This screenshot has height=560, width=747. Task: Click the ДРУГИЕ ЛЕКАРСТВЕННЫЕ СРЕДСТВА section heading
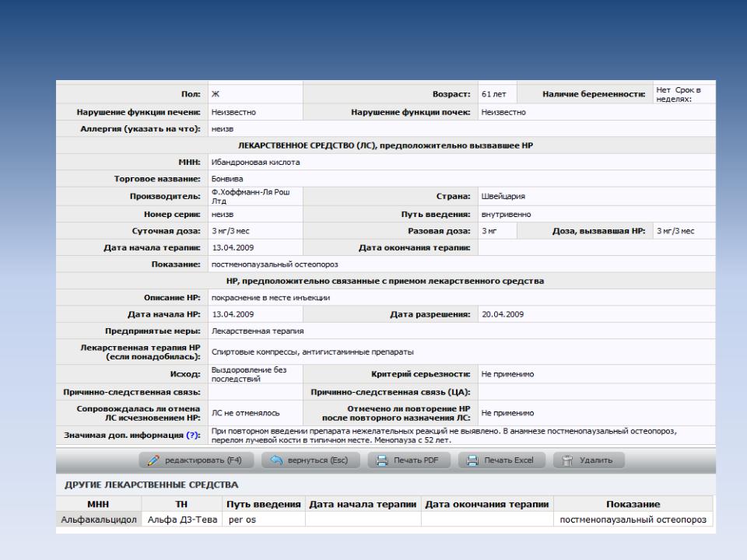tap(145, 485)
